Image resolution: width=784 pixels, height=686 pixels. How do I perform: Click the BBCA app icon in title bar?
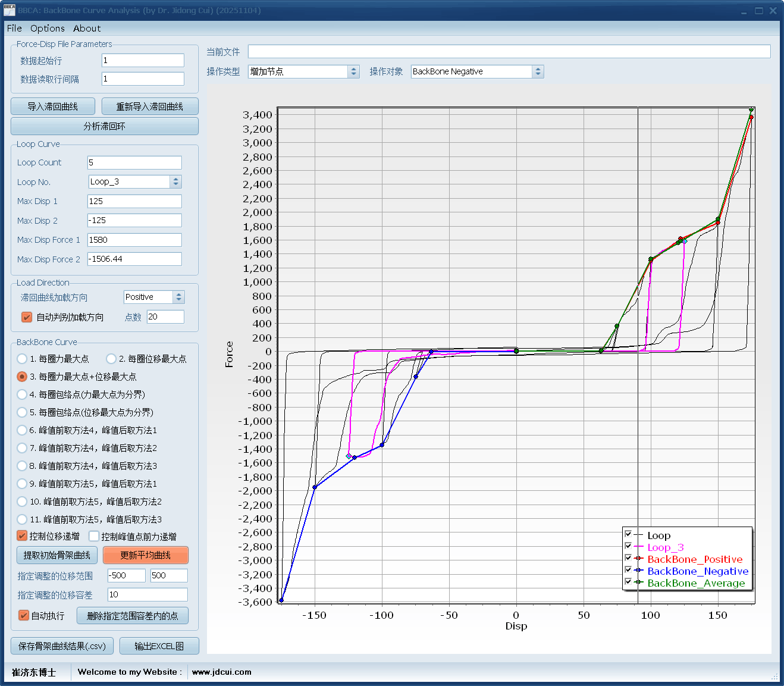pos(9,10)
